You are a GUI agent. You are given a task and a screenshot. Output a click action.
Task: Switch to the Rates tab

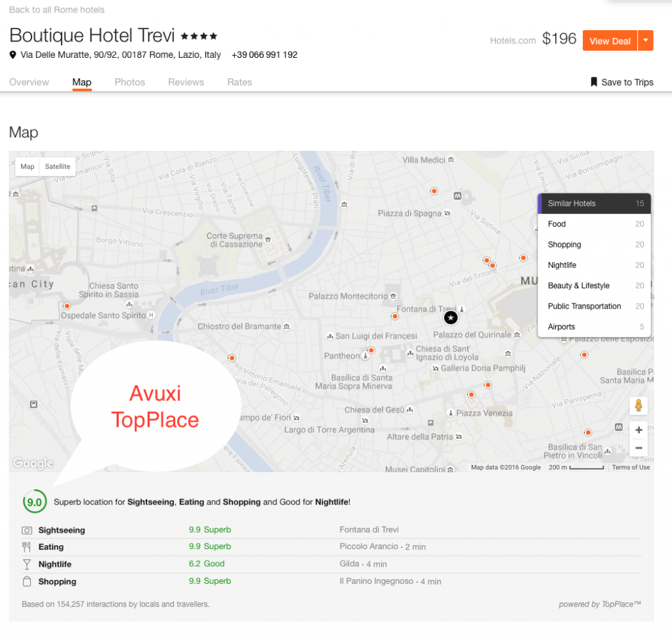point(240,82)
